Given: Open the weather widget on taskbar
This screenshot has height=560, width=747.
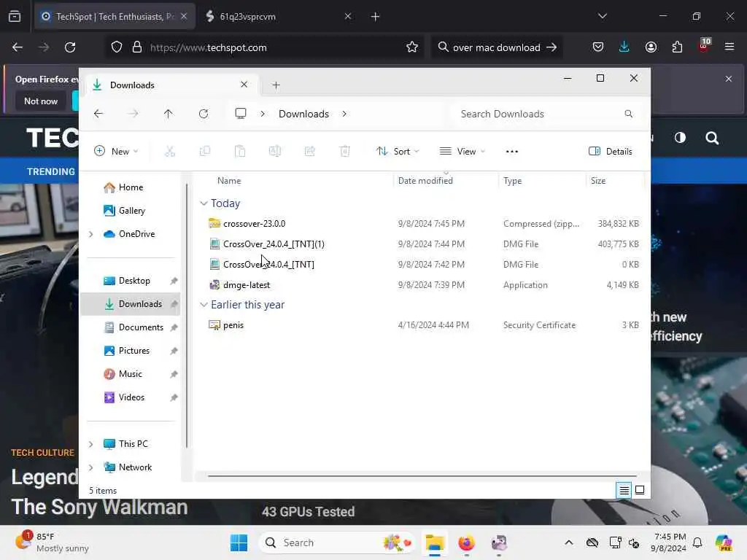Looking at the screenshot, I should [53, 542].
